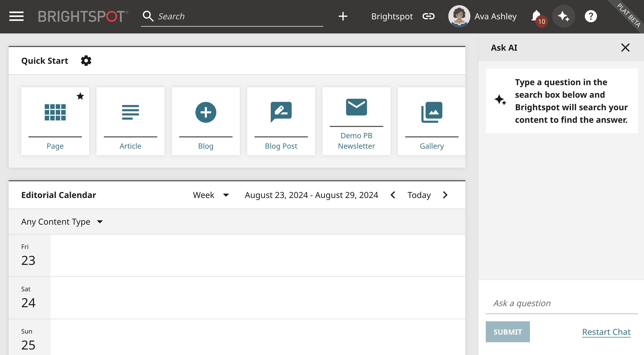The width and height of the screenshot is (644, 355).
Task: Click the Brightspot logo
Action: [x=83, y=16]
